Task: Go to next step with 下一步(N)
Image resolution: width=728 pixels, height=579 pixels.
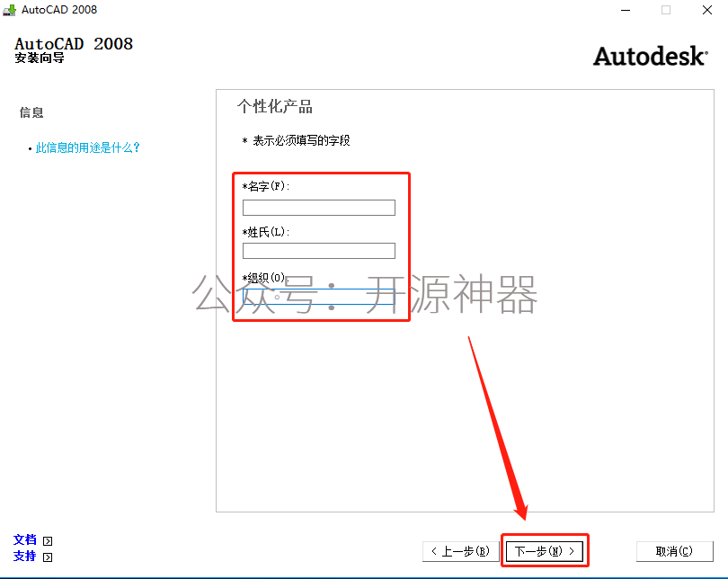Action: pos(545,551)
